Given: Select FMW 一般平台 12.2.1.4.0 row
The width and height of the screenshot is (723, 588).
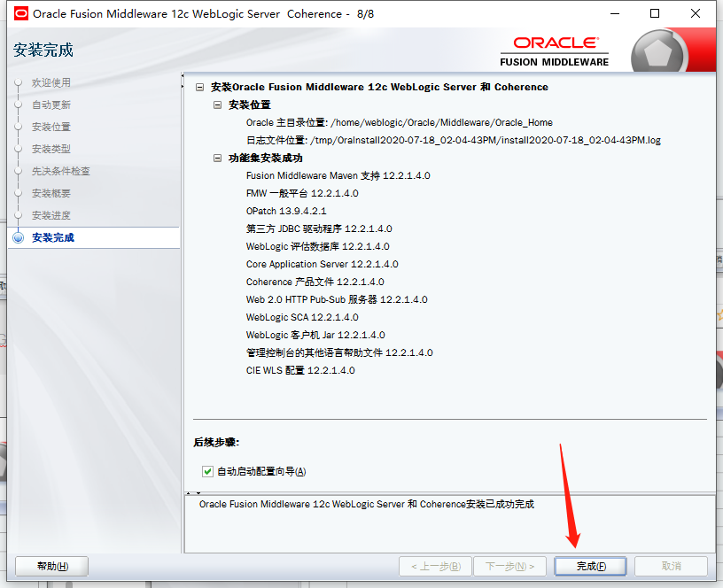Looking at the screenshot, I should [x=302, y=193].
